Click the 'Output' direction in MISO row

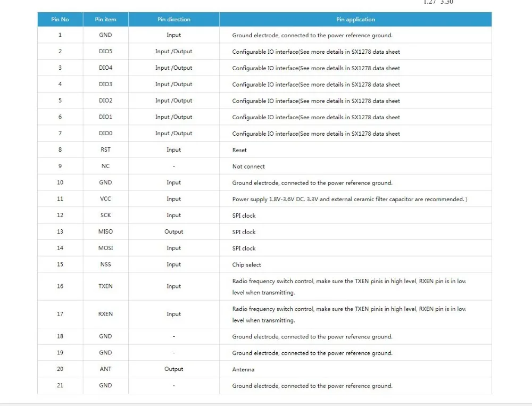coord(174,231)
